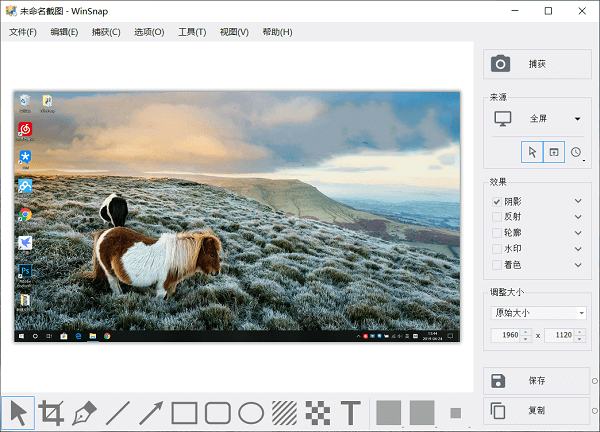Viewport: 600px width, 432px height.
Task: Enable the 水印 watermark effect checkbox
Action: (497, 249)
